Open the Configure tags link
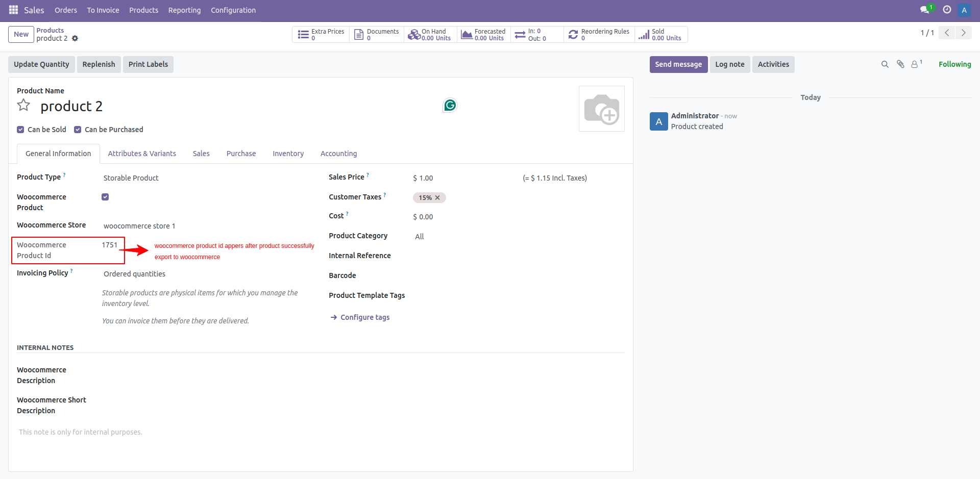The image size is (980, 479). (x=364, y=317)
